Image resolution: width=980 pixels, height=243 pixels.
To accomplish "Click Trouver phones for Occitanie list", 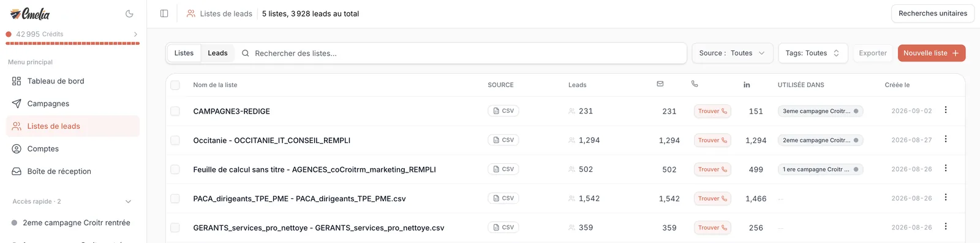I will 712,141.
